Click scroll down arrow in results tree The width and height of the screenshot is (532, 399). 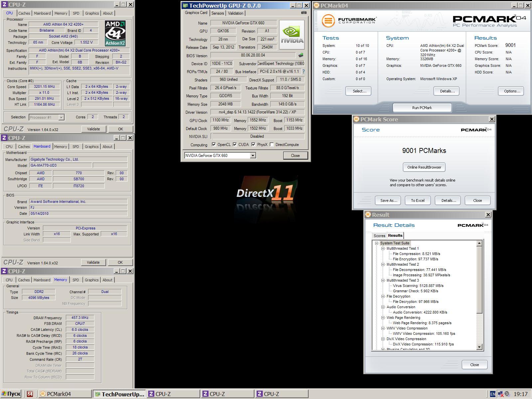tap(479, 347)
